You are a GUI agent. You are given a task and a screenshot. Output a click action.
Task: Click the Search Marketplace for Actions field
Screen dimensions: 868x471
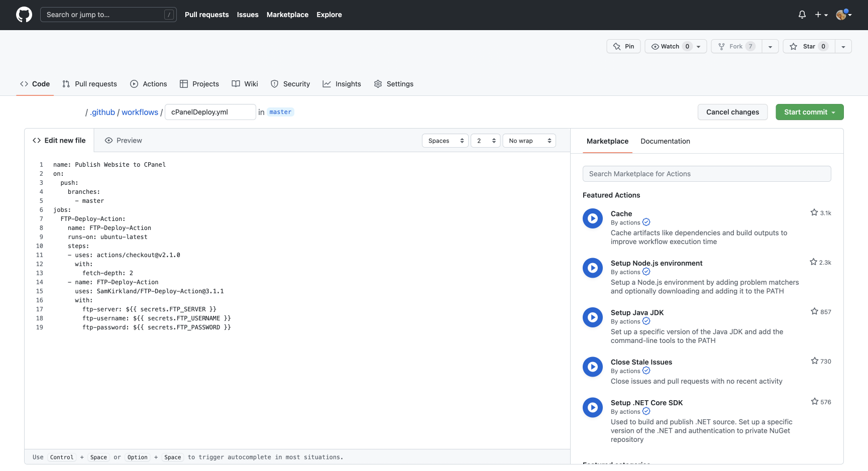click(x=707, y=174)
